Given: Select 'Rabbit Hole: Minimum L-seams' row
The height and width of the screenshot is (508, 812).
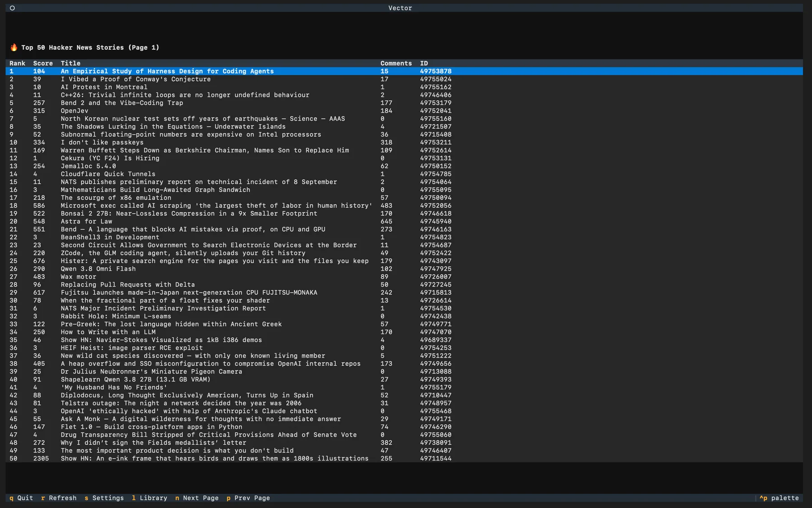Looking at the screenshot, I should pyautogui.click(x=404, y=316).
